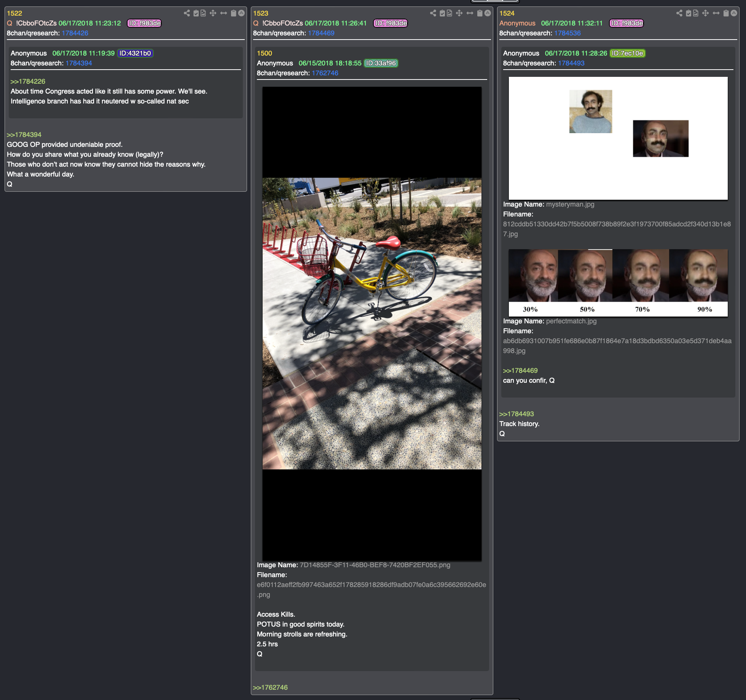The width and height of the screenshot is (746, 700).
Task: Open 8chan post link 1784426
Action: pos(75,33)
